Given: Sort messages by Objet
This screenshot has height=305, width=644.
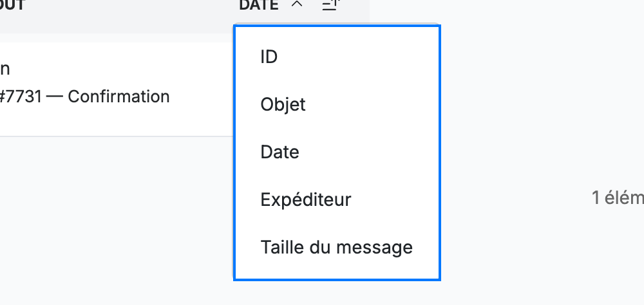Looking at the screenshot, I should [x=337, y=104].
